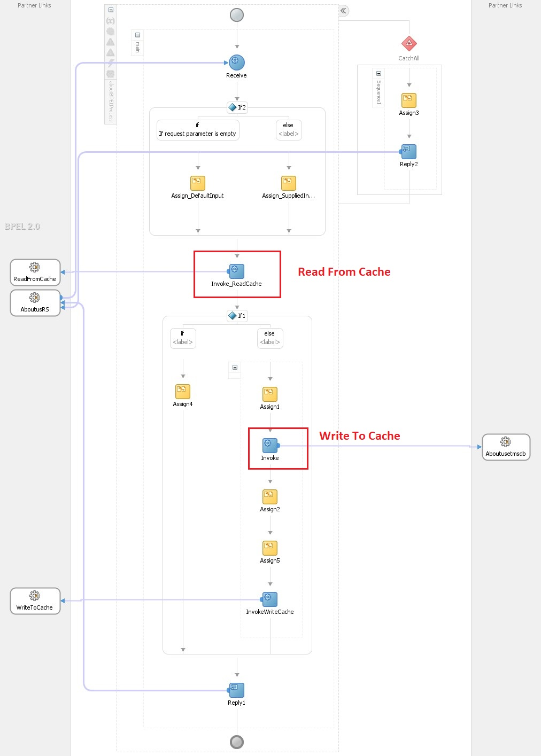Open the Write To Cache Invoke activity
The image size is (541, 756).
coord(269,444)
